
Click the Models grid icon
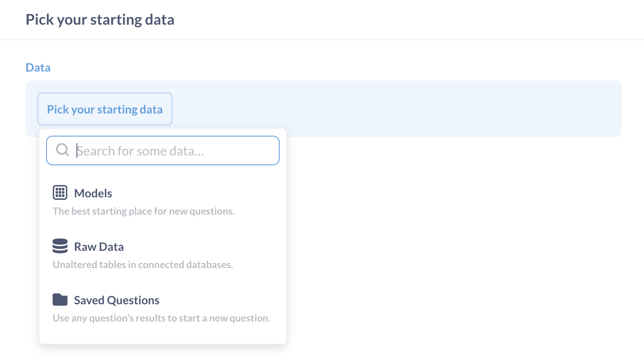[x=60, y=192]
